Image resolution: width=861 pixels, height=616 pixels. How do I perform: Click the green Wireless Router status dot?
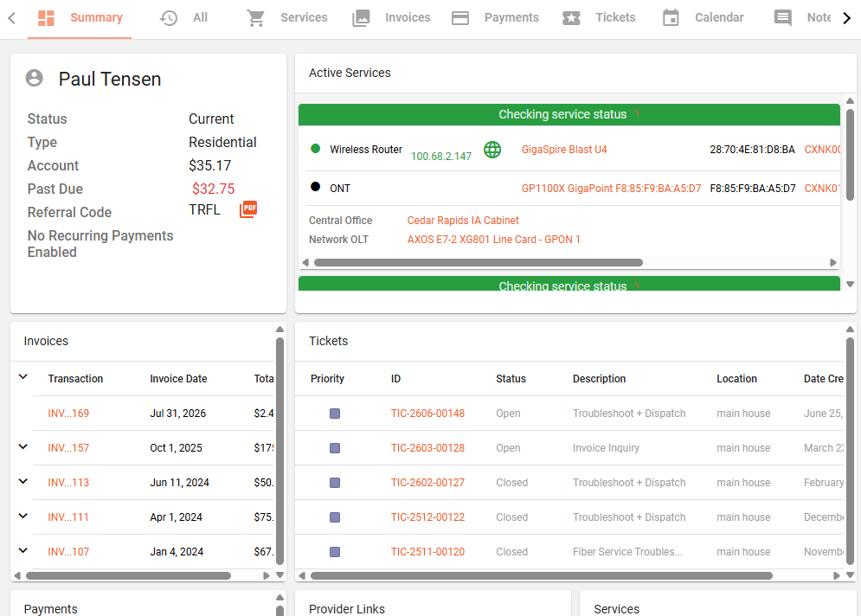click(315, 148)
